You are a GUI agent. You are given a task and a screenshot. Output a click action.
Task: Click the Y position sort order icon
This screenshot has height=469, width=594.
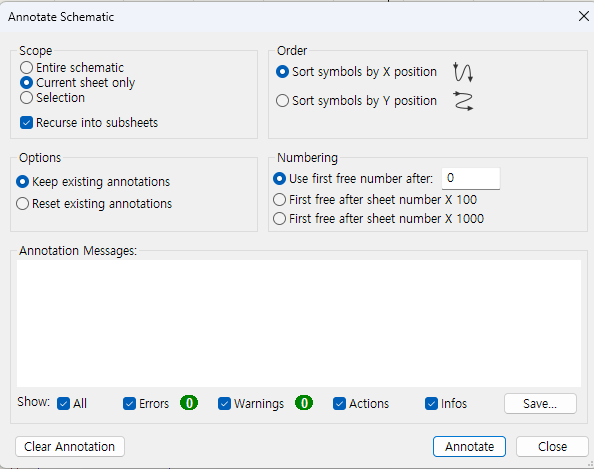(x=463, y=101)
